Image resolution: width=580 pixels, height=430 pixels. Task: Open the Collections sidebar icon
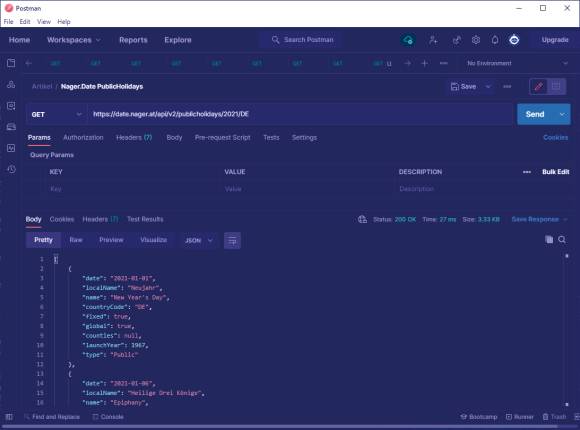(11, 63)
